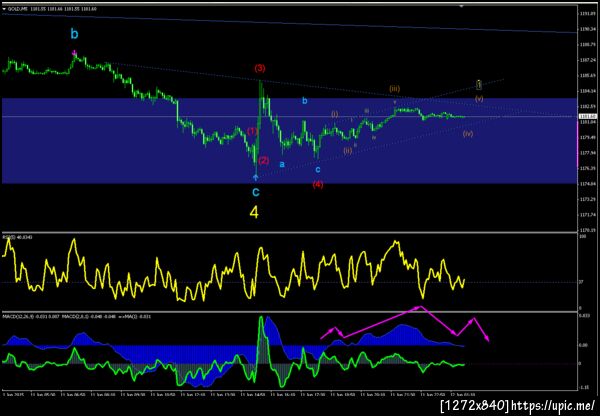Select the orange '(iii)' wave label

click(x=395, y=89)
